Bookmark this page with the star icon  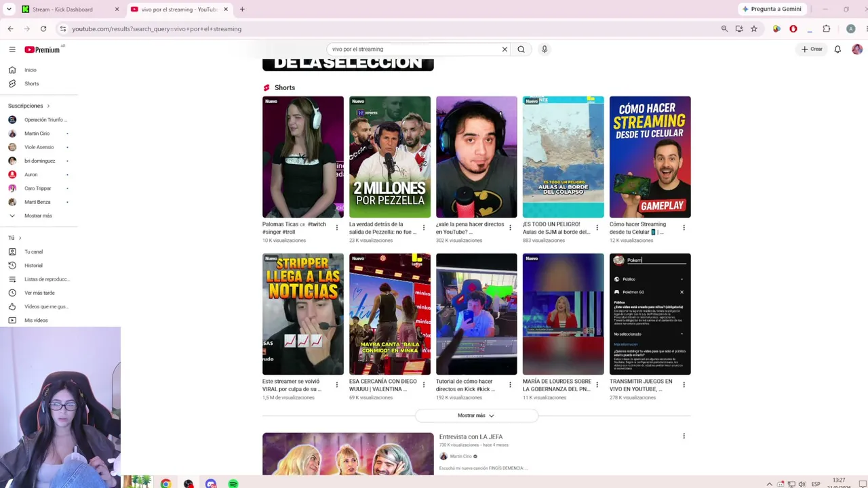click(753, 29)
